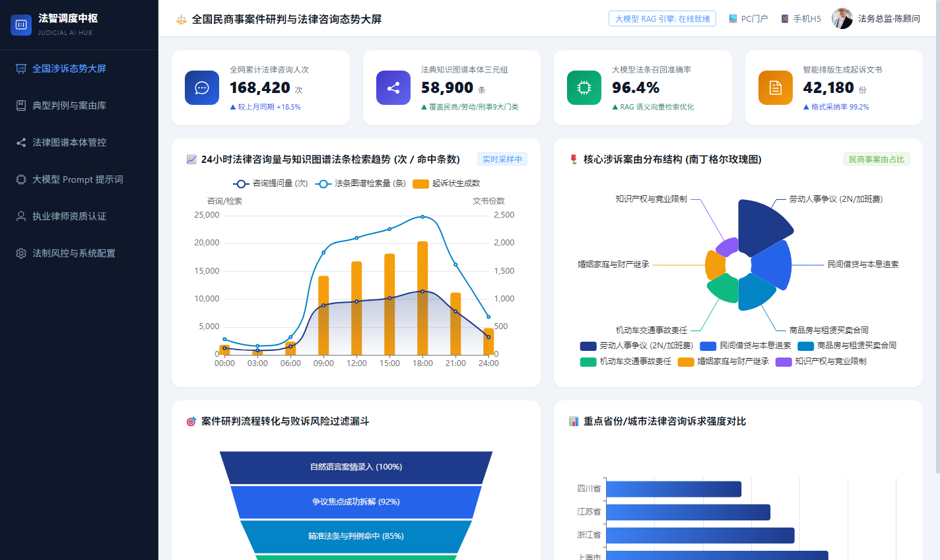Click the 较上月同期 +18.5% trend text
940x560 pixels.
point(265,107)
